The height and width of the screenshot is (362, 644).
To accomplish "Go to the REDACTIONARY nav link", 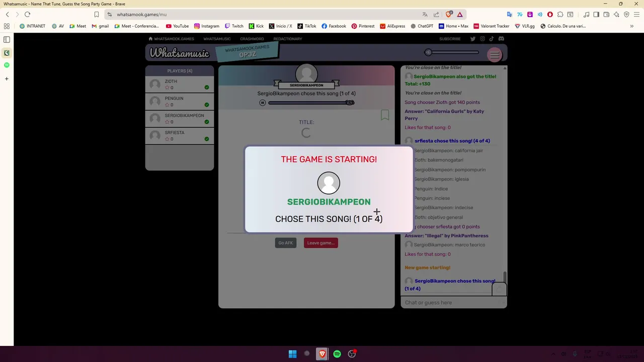I will (x=288, y=39).
